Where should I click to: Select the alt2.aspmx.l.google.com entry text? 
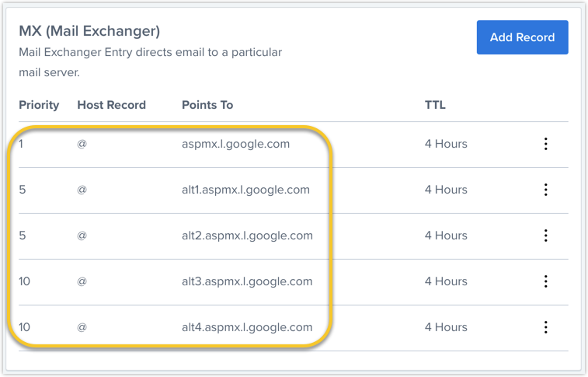click(x=247, y=236)
